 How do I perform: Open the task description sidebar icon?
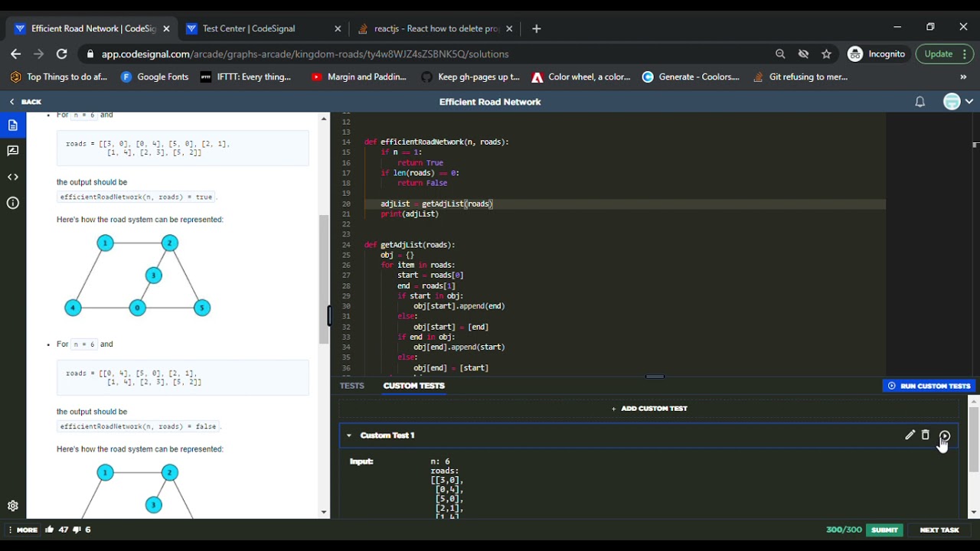point(13,126)
